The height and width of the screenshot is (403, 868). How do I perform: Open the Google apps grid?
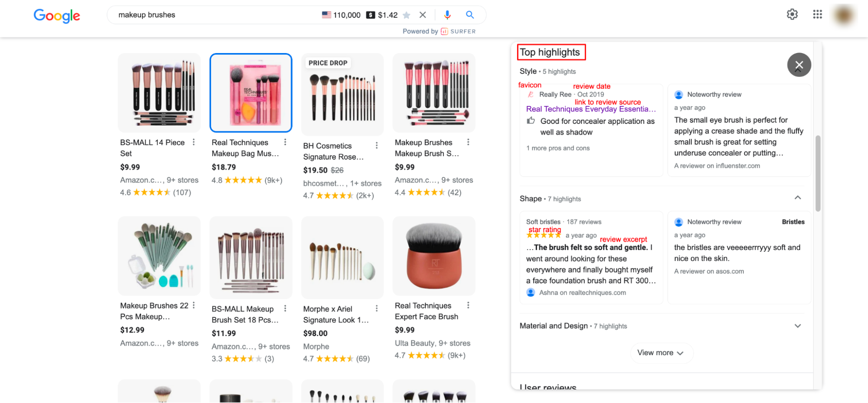click(818, 14)
